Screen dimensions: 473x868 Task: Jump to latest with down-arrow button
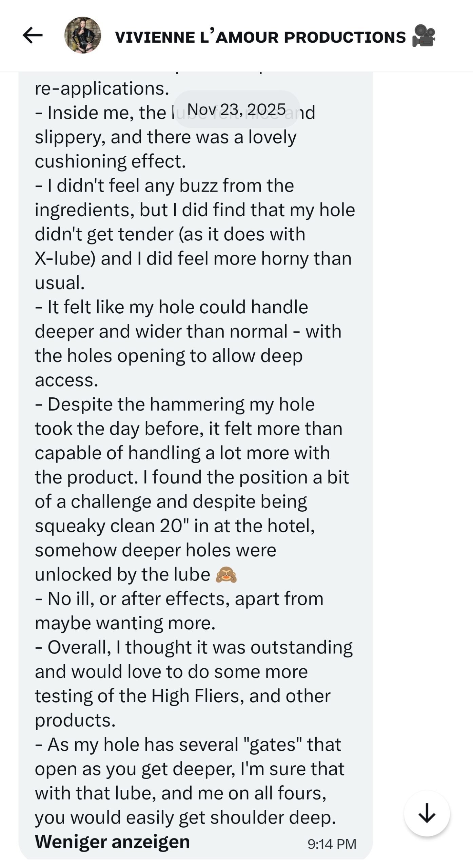coord(427,813)
